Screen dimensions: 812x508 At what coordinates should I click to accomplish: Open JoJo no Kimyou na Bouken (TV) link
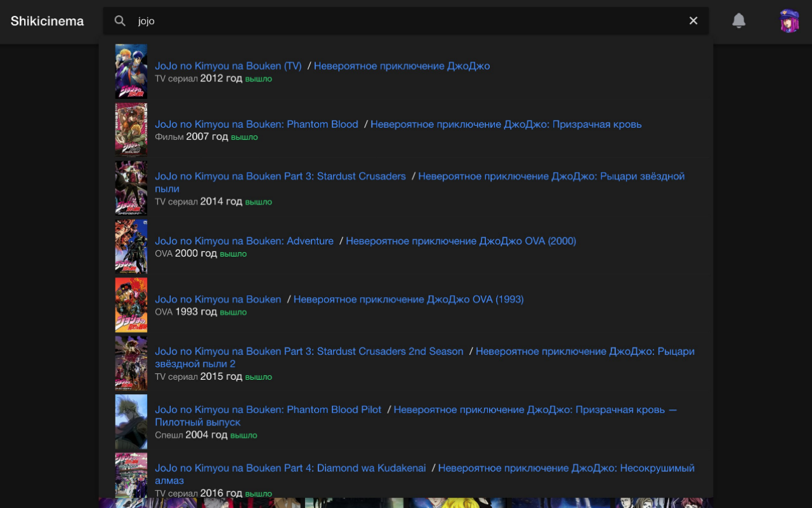point(228,66)
